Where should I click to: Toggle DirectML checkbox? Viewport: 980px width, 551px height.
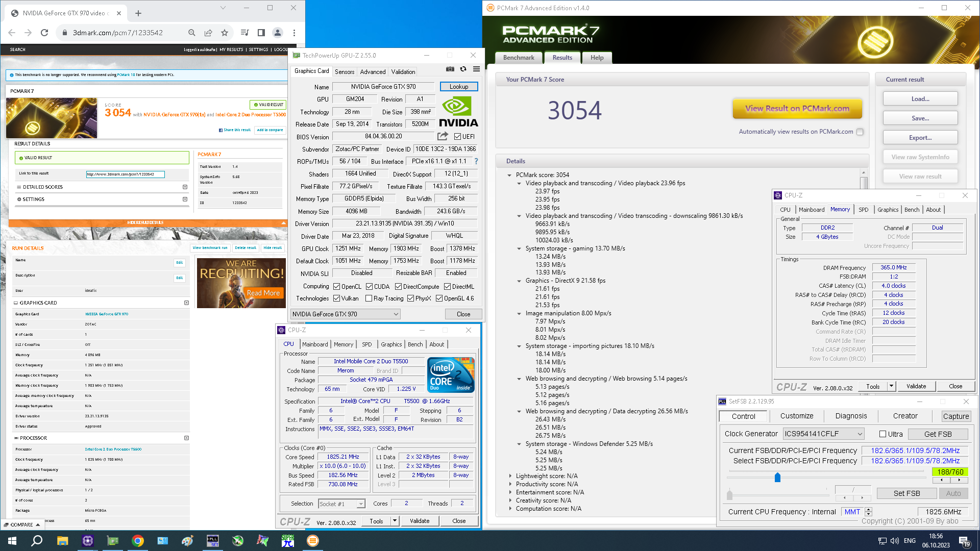(x=447, y=287)
